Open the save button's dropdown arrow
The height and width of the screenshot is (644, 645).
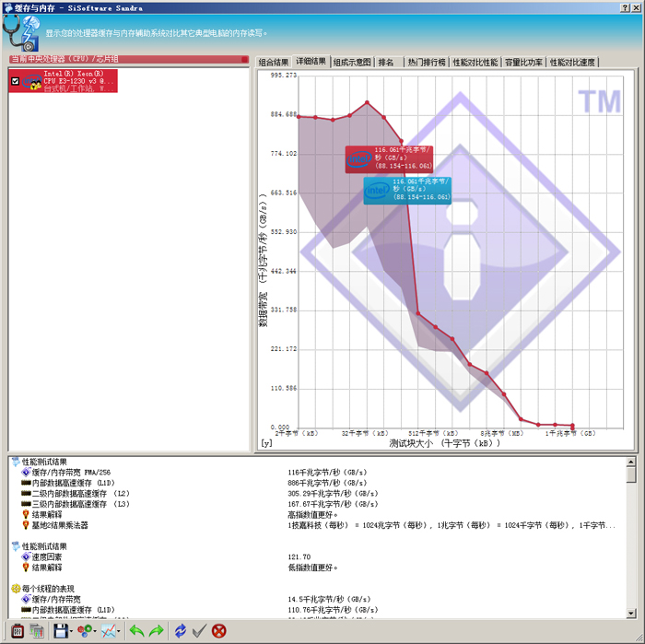71,631
